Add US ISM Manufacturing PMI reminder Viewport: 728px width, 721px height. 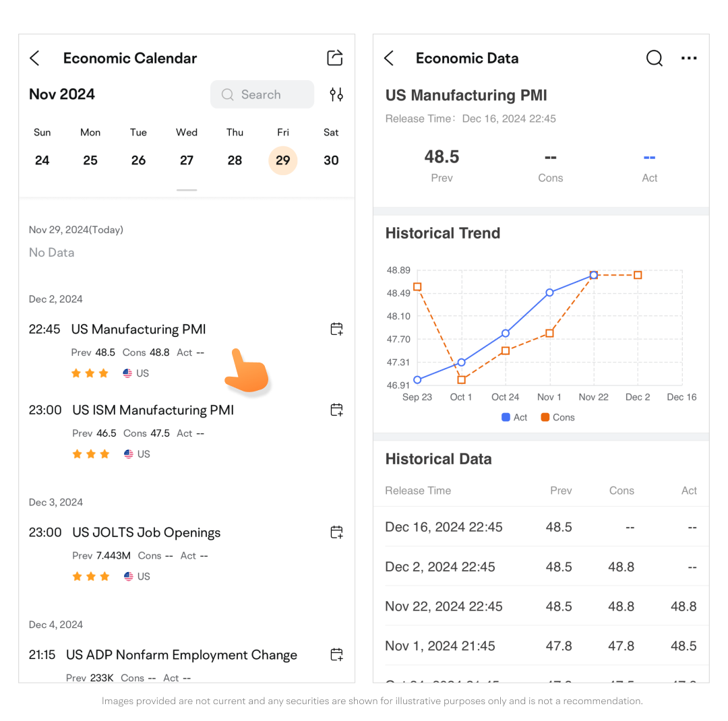click(336, 410)
